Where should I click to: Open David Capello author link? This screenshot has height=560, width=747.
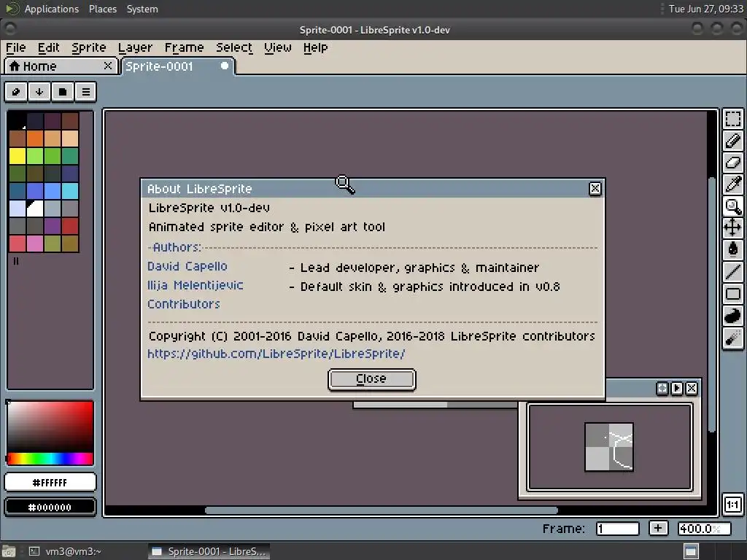pyautogui.click(x=187, y=266)
